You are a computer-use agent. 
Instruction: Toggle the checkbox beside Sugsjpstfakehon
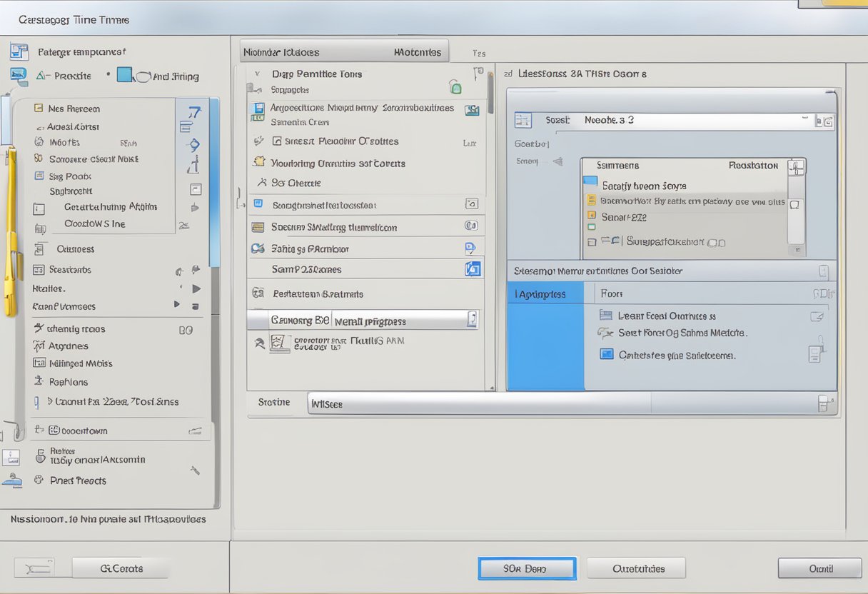[x=592, y=242]
